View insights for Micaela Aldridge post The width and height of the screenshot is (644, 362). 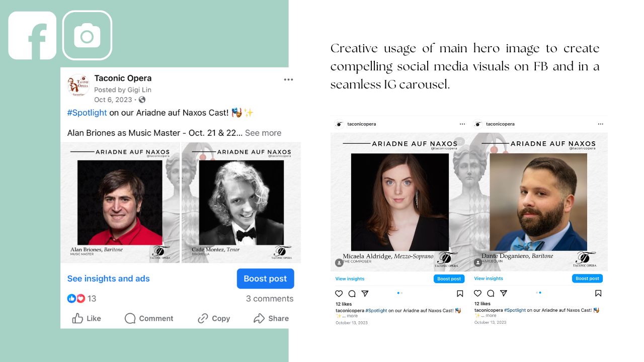[x=350, y=279]
